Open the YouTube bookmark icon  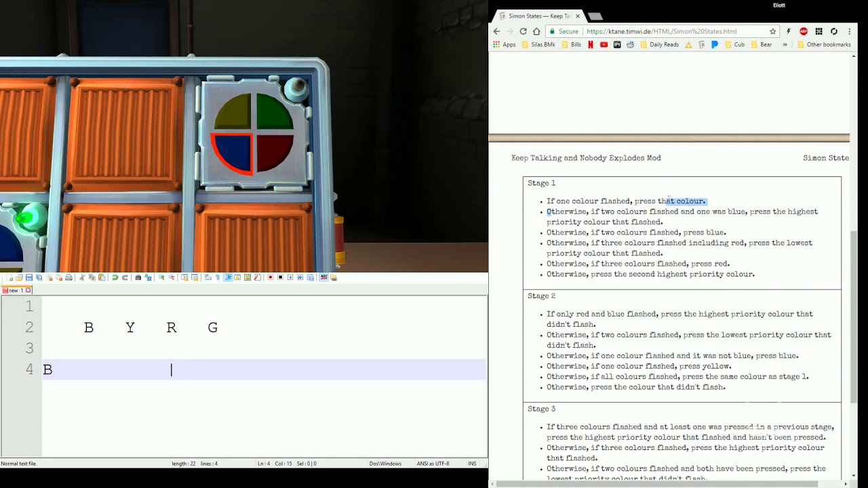pos(604,45)
